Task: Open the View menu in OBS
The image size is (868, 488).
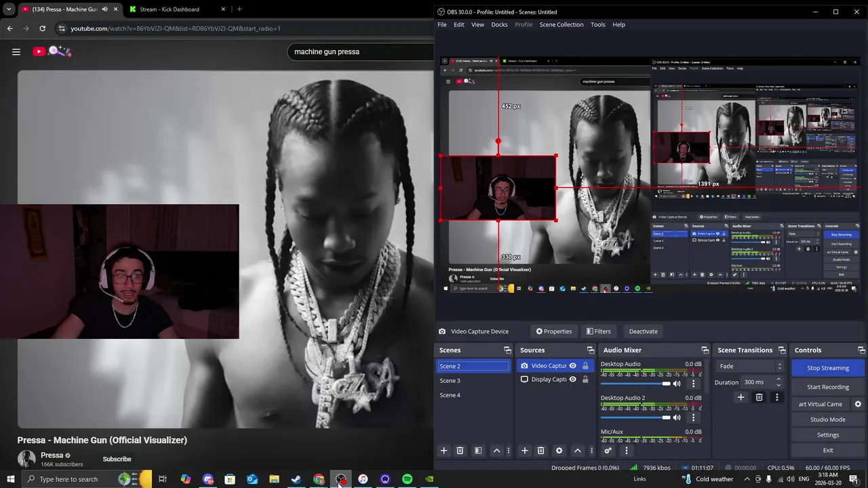Action: 477,24
